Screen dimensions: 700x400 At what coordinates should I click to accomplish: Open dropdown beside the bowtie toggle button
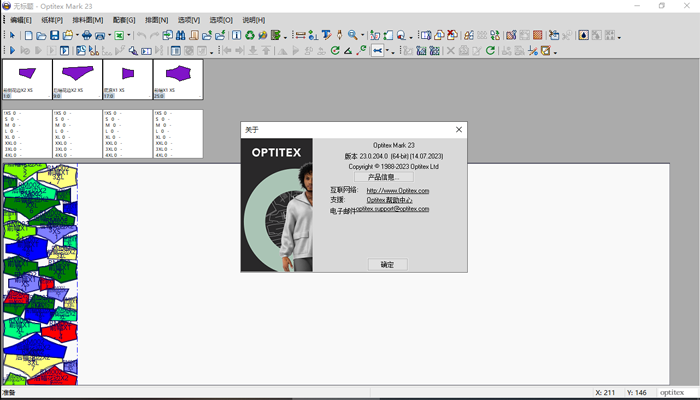tap(387, 50)
